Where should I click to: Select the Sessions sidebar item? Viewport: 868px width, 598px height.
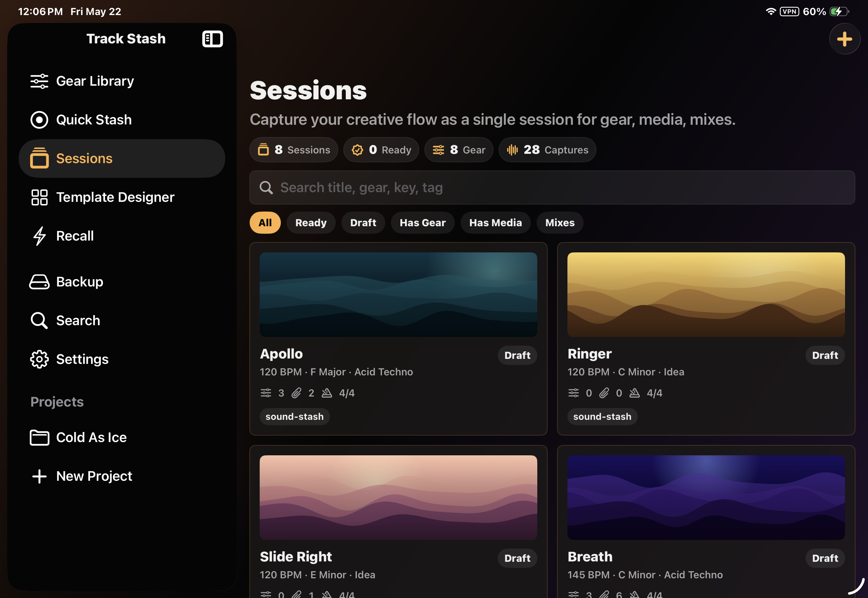coord(122,158)
